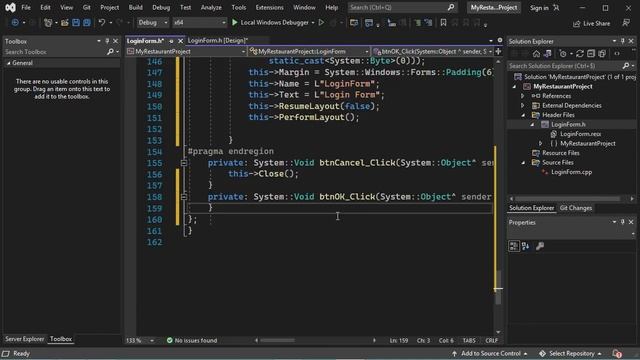
Task: Open the Extensions menu
Action: click(269, 7)
